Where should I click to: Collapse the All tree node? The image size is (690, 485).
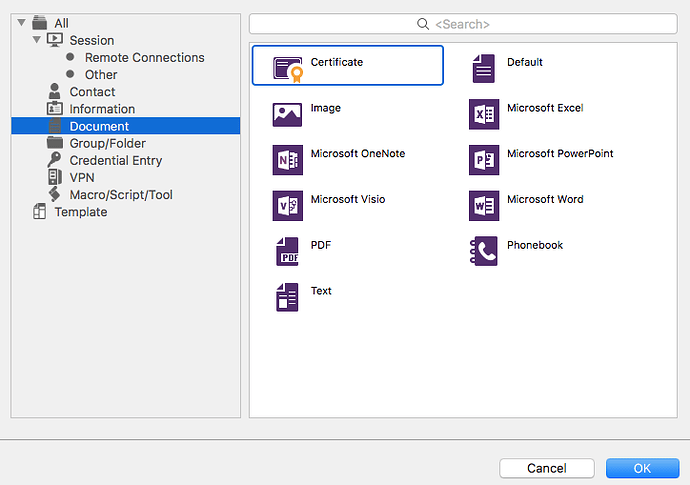click(21, 23)
